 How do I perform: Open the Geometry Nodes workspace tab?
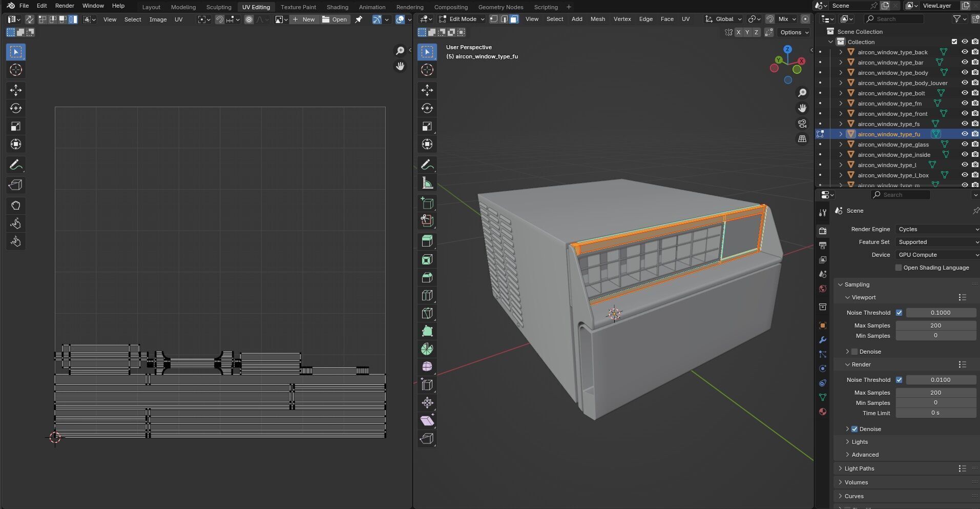501,7
